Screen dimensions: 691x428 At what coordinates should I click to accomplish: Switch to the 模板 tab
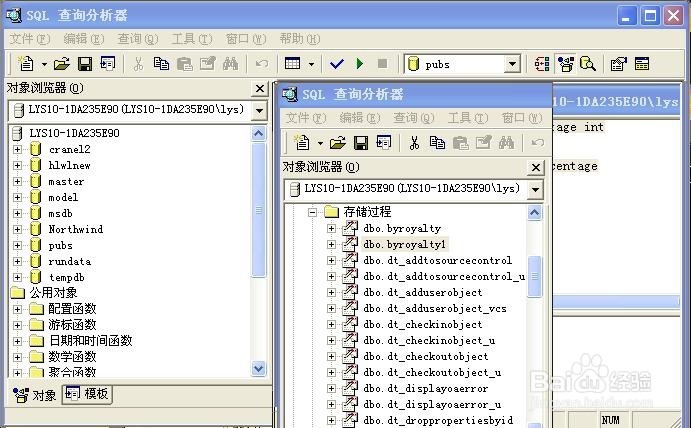click(87, 394)
